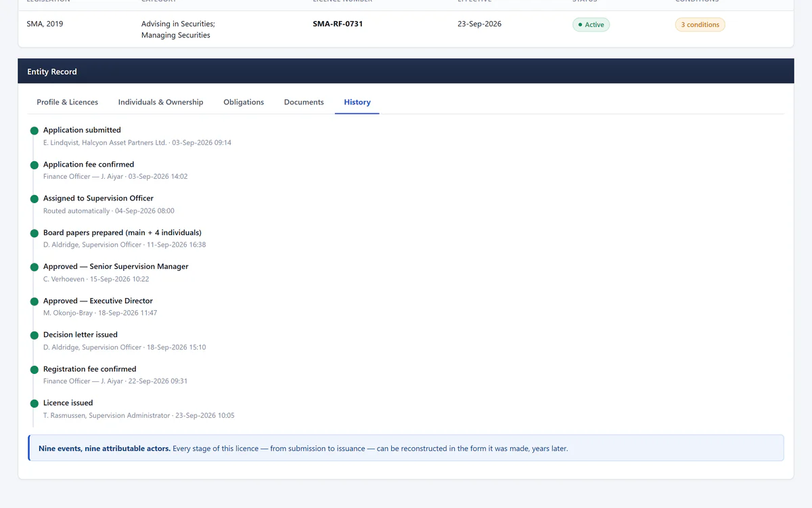Click the green marker beside 'Application submitted'

click(34, 131)
